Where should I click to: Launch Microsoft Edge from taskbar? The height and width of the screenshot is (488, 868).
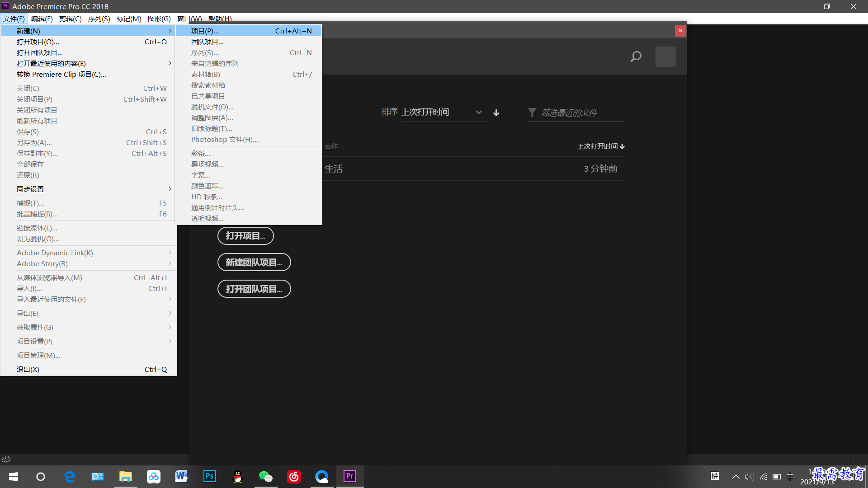[69, 476]
